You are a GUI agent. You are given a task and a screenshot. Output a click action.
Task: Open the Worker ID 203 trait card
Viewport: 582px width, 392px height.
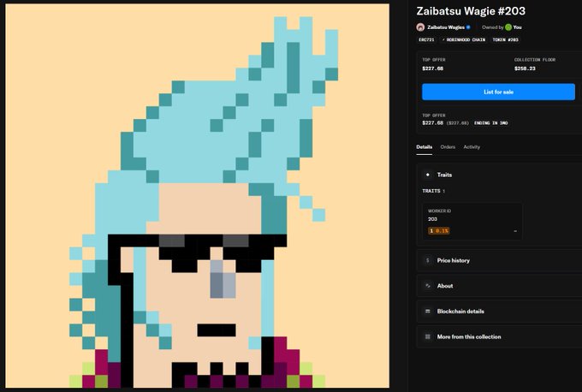[472, 221]
